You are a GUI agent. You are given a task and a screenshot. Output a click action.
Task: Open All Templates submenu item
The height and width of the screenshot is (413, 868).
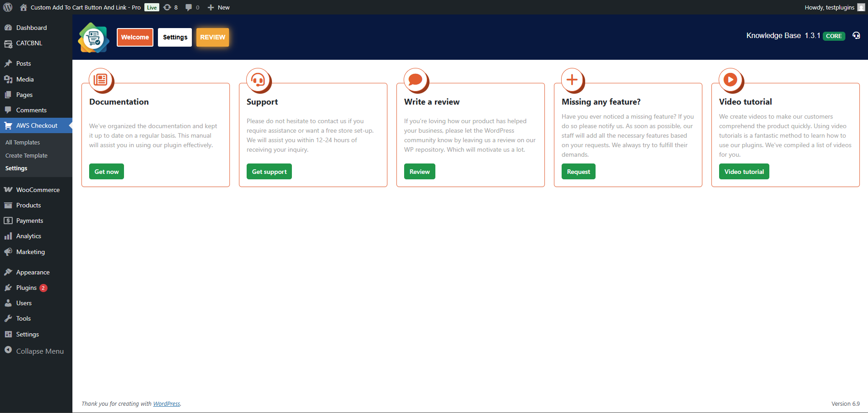click(x=23, y=142)
